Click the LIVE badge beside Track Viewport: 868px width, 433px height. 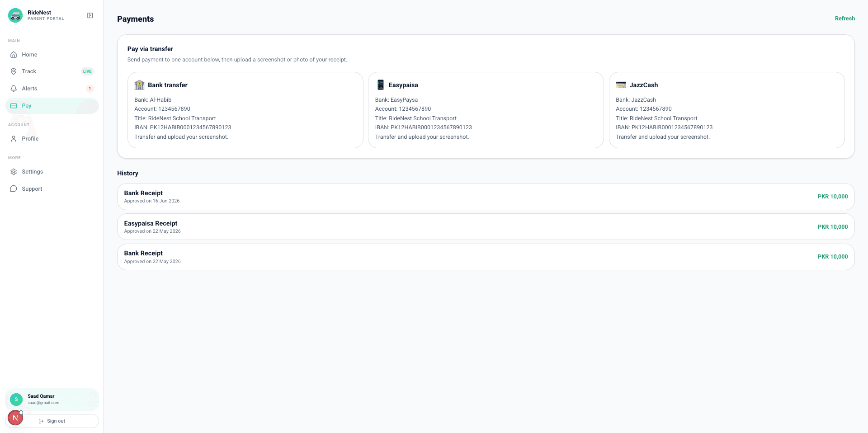(87, 71)
